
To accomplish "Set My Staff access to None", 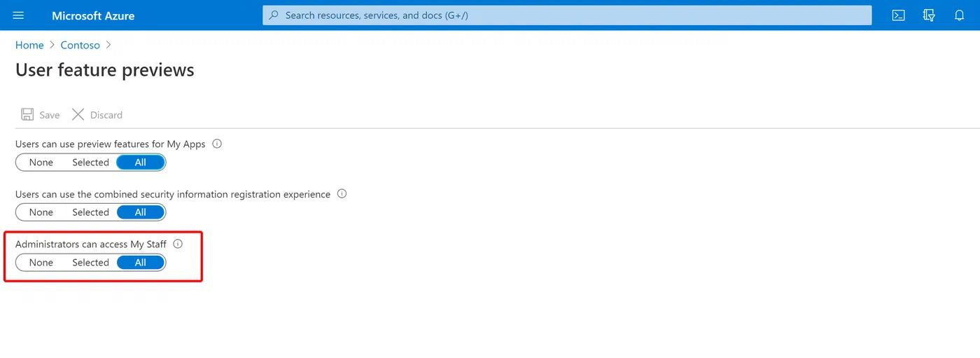I will tap(41, 263).
